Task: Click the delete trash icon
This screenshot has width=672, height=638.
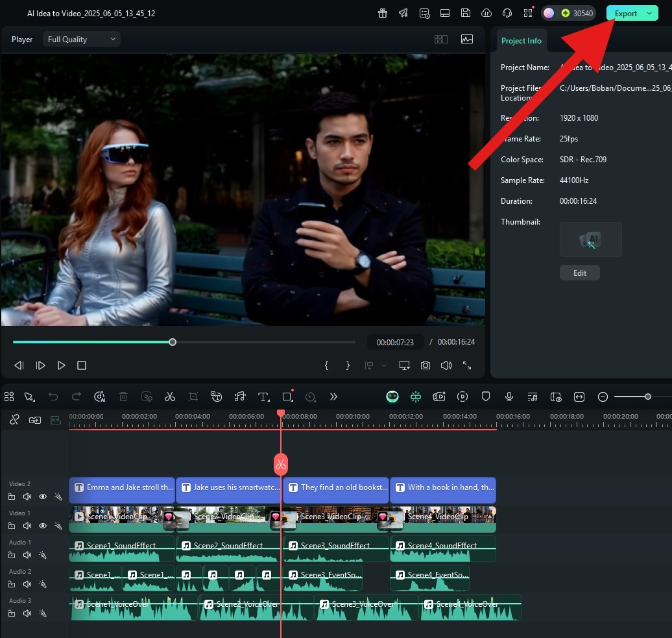Action: coord(123,397)
